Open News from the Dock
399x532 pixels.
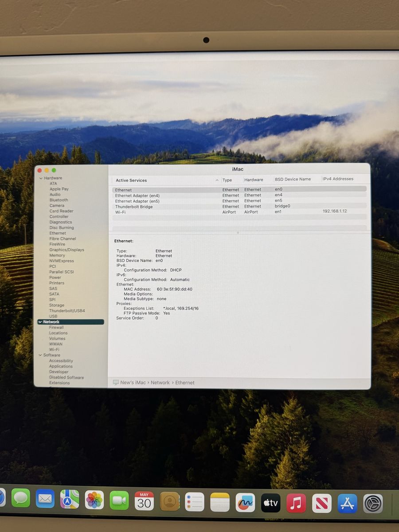click(x=322, y=503)
